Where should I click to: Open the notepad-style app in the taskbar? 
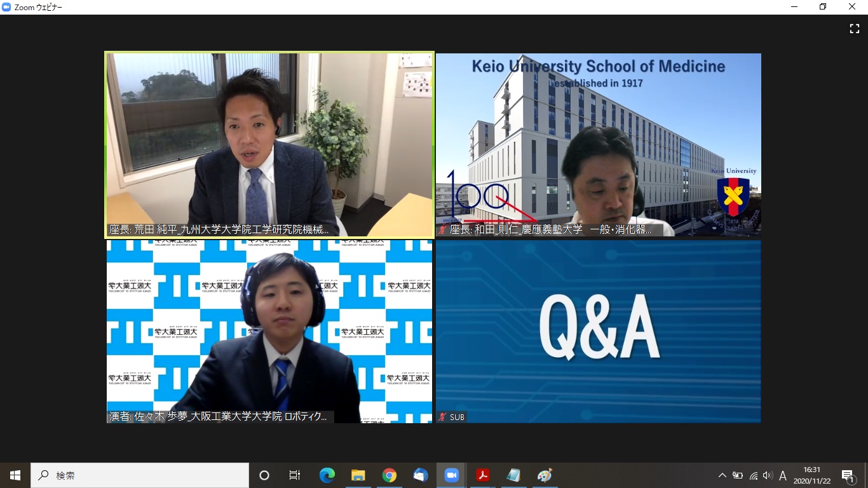[513, 475]
